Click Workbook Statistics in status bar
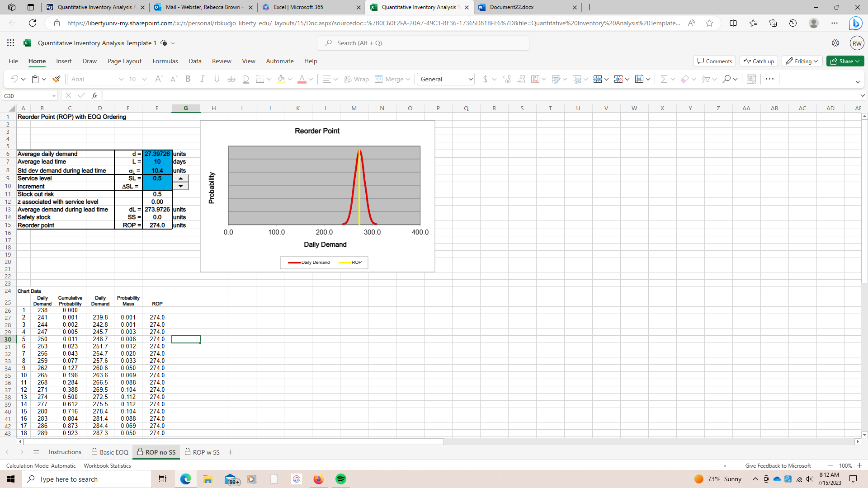The height and width of the screenshot is (488, 868). coord(107,466)
